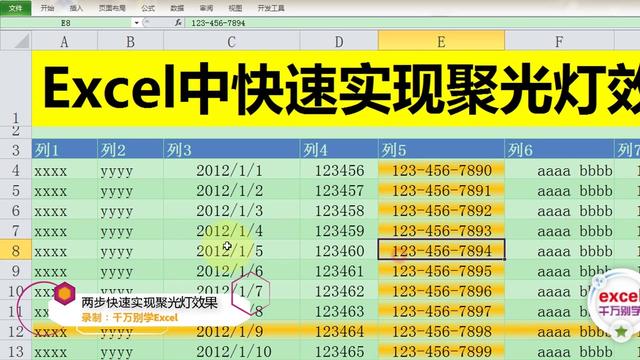This screenshot has height=360, width=640.
Task: Click the formula bar showing 123-456-7894
Action: [412, 23]
